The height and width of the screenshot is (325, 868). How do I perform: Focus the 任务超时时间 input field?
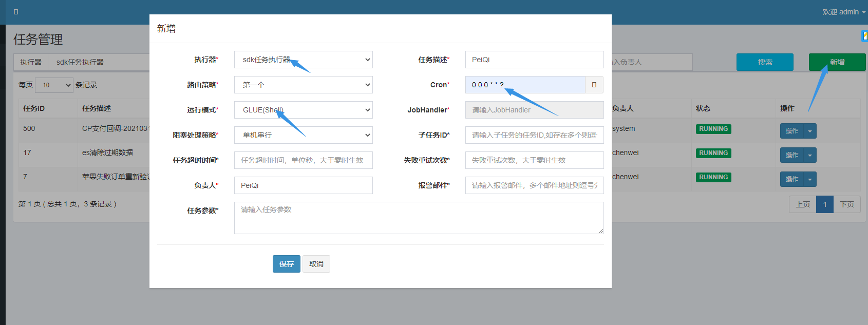pyautogui.click(x=303, y=160)
